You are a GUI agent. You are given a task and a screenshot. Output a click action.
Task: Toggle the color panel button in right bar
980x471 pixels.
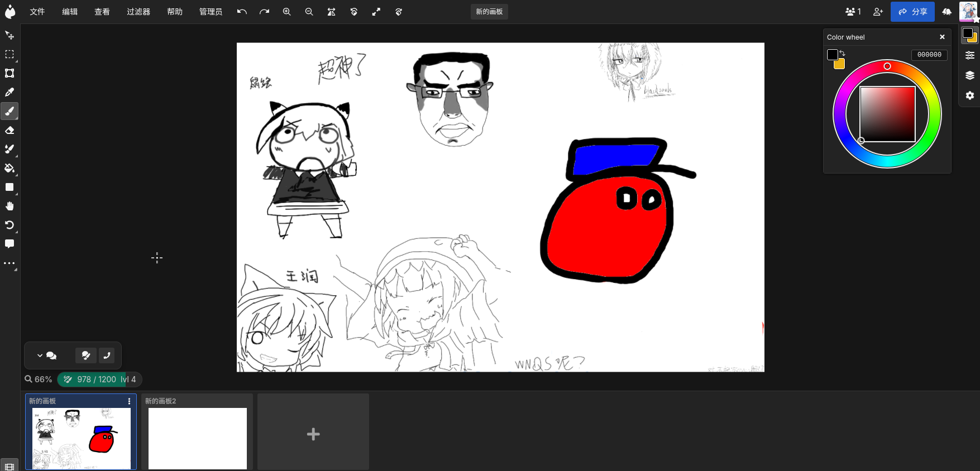pyautogui.click(x=969, y=35)
